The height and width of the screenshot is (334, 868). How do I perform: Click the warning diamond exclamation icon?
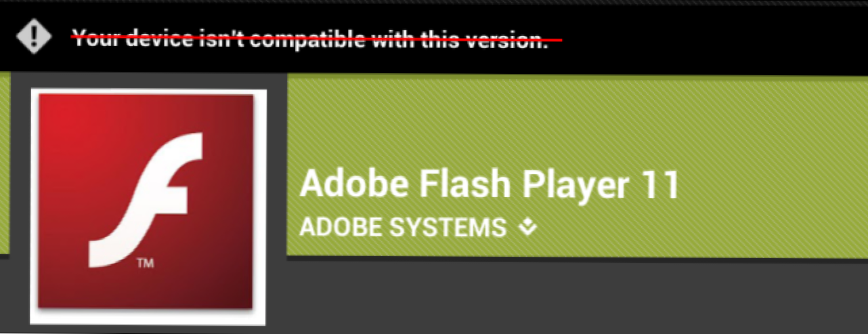point(35,35)
